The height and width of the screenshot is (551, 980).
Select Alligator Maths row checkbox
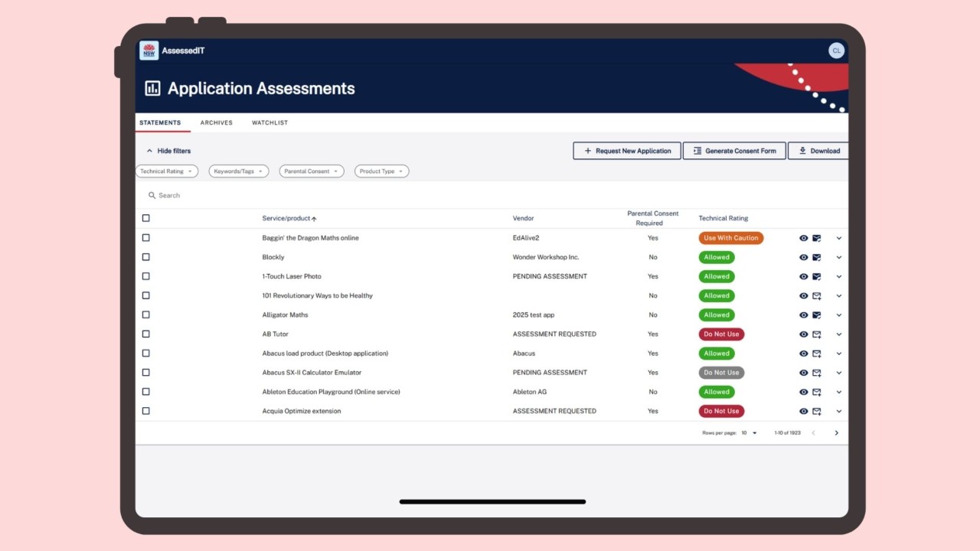click(x=146, y=315)
